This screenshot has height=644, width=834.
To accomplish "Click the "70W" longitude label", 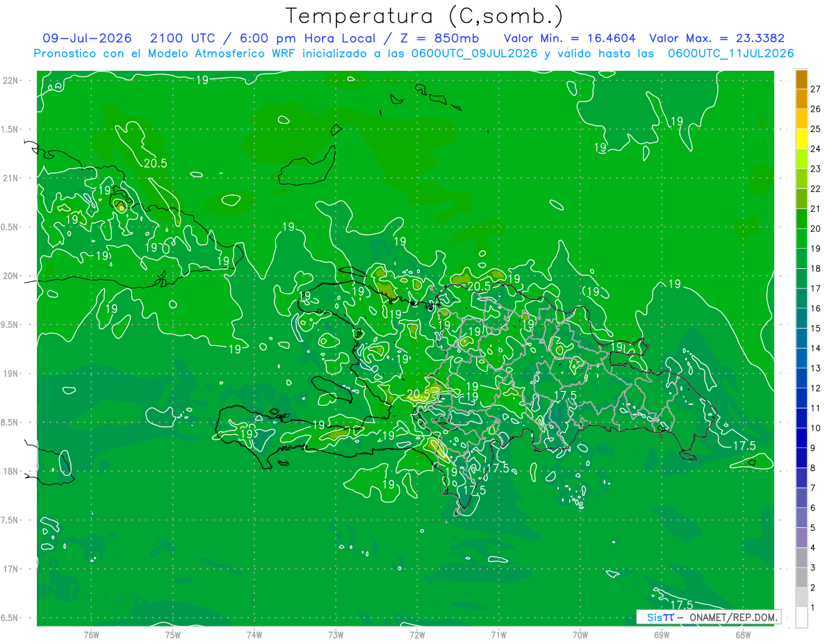I will pos(580,634).
